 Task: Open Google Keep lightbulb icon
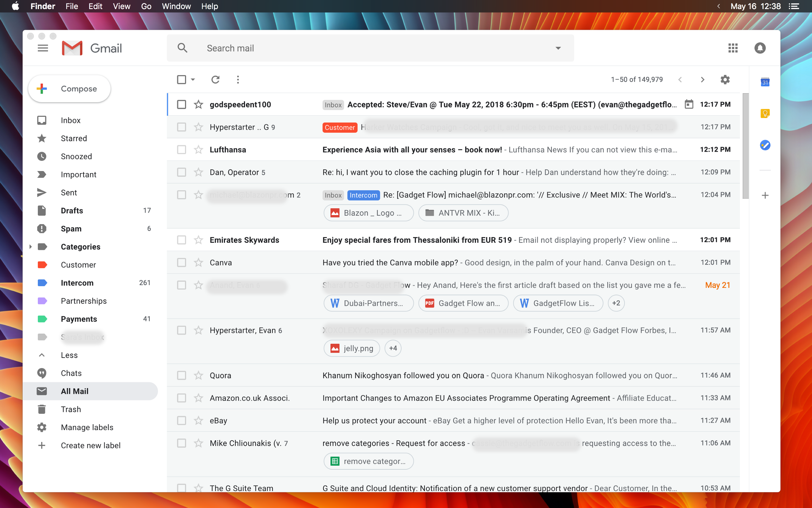pos(765,113)
